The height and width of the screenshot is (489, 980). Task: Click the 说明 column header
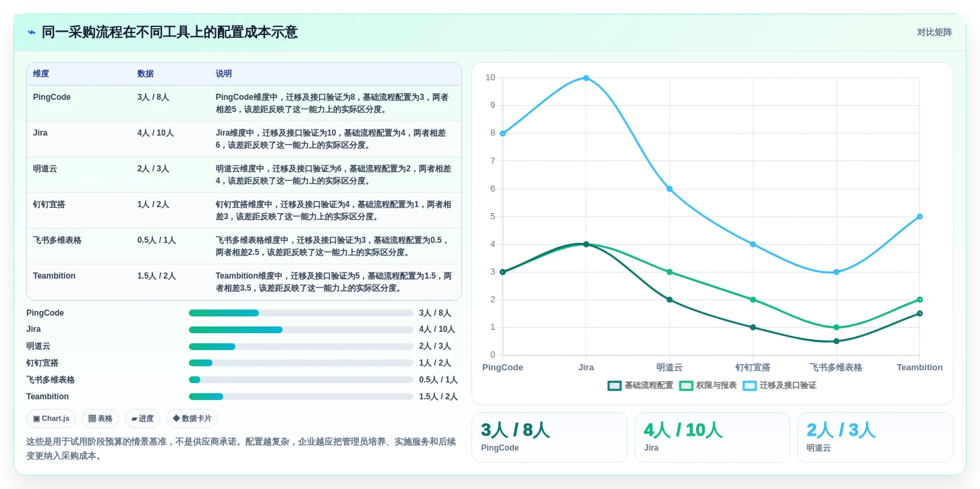pos(224,74)
